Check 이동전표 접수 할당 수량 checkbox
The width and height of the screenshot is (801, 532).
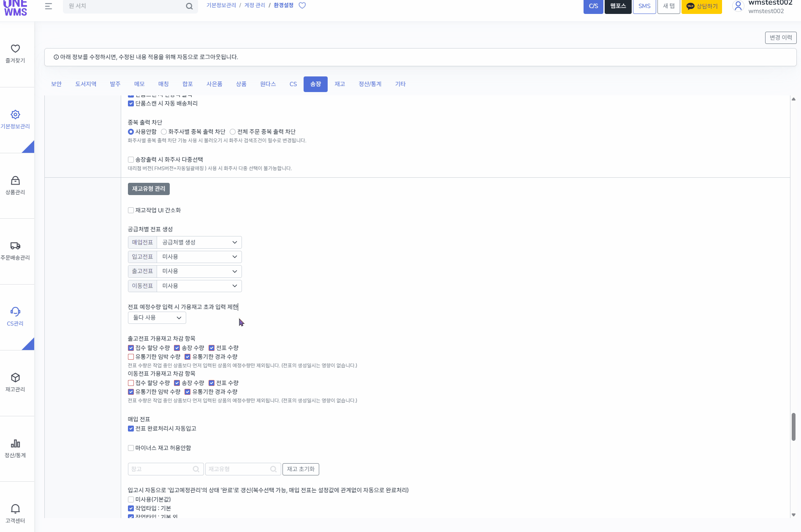[x=131, y=383]
